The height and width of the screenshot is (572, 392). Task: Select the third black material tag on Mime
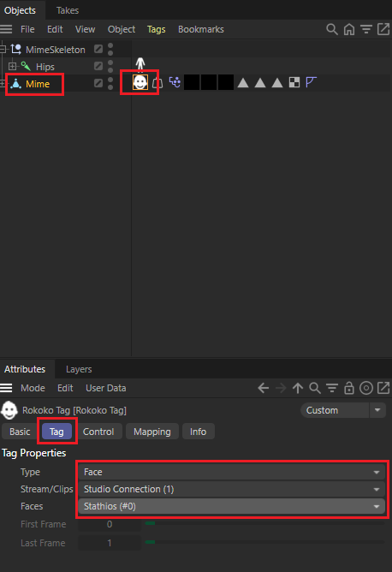[x=226, y=82]
